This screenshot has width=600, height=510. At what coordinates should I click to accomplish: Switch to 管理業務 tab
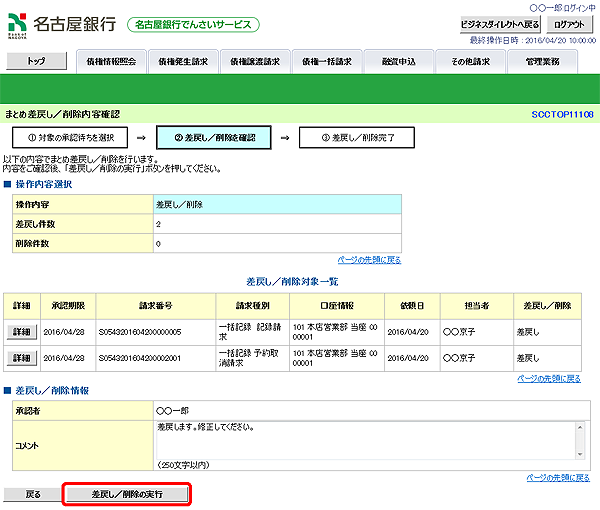(x=543, y=62)
